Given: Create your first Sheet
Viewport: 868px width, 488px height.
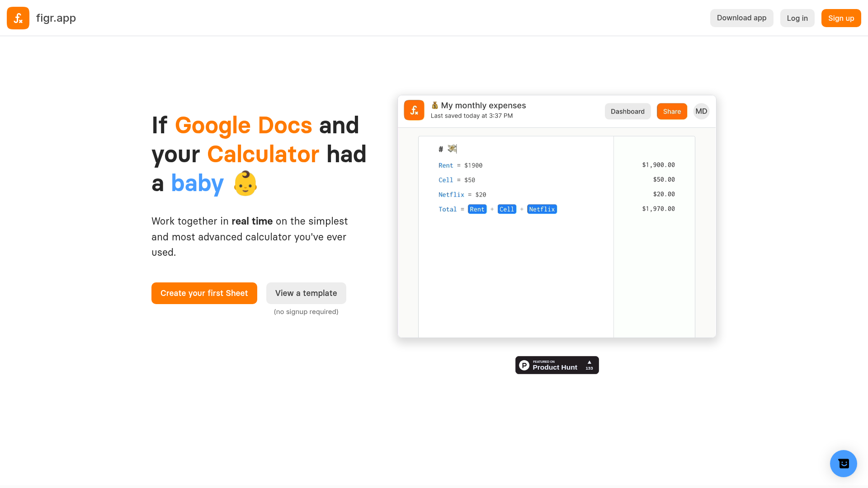Looking at the screenshot, I should tap(204, 293).
